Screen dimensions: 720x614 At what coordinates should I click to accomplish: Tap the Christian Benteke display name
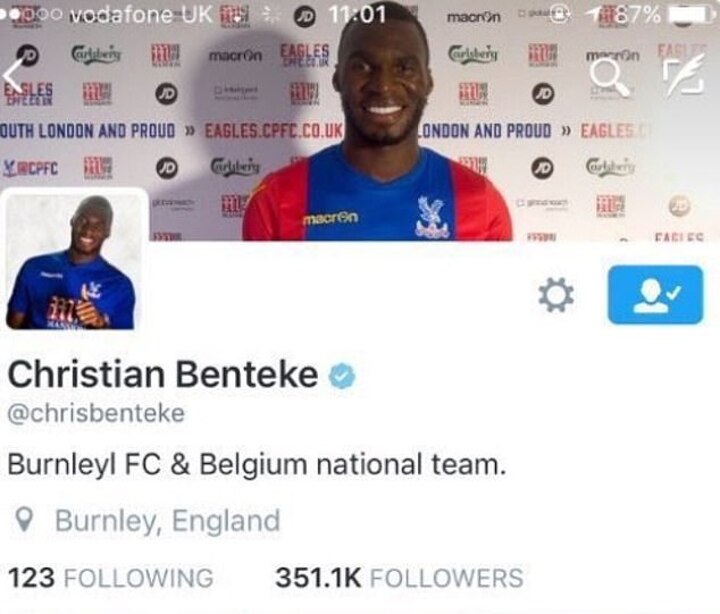point(163,374)
